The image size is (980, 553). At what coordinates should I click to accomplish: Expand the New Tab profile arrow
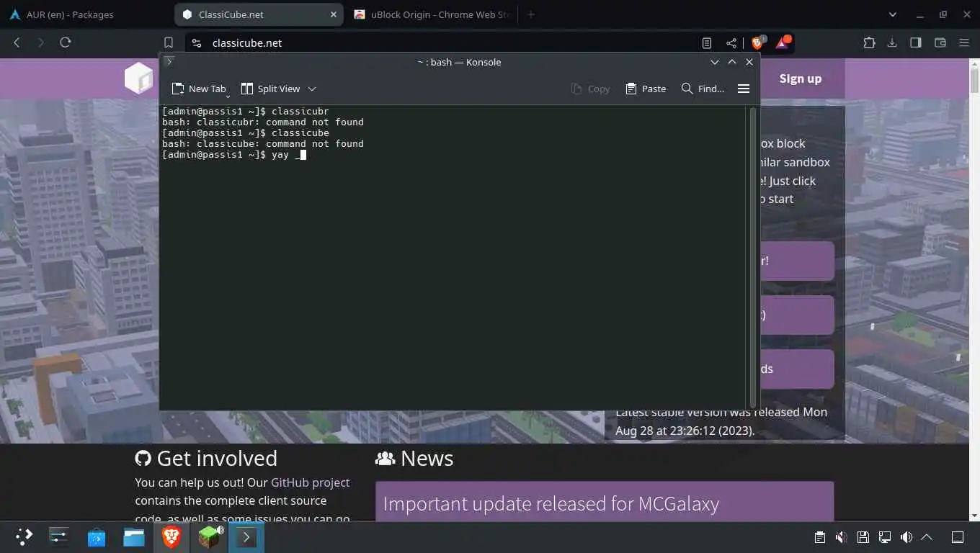[x=228, y=95]
